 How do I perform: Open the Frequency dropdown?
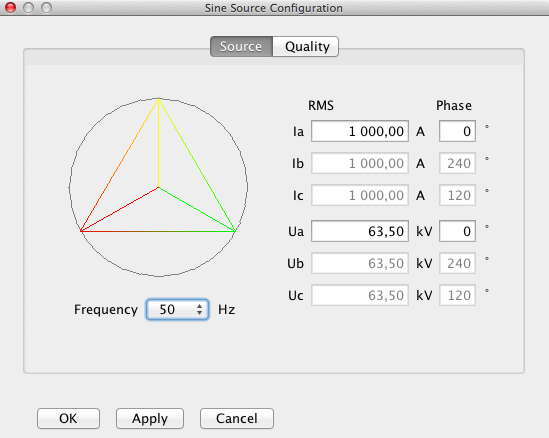click(x=178, y=310)
